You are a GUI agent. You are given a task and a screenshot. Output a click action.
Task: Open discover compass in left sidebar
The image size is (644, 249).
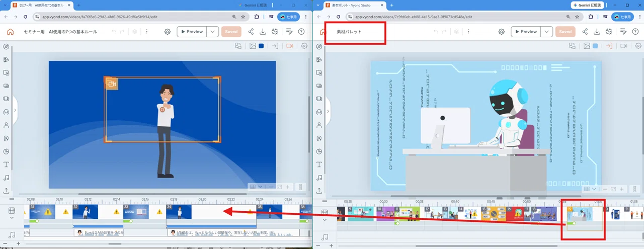click(x=7, y=46)
